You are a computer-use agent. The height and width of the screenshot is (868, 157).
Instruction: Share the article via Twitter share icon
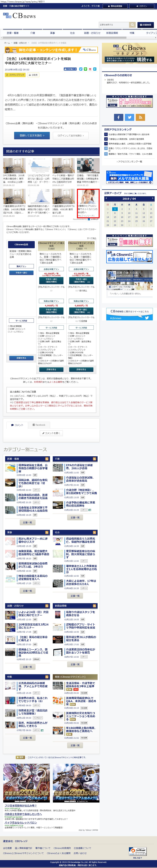(81, 69)
